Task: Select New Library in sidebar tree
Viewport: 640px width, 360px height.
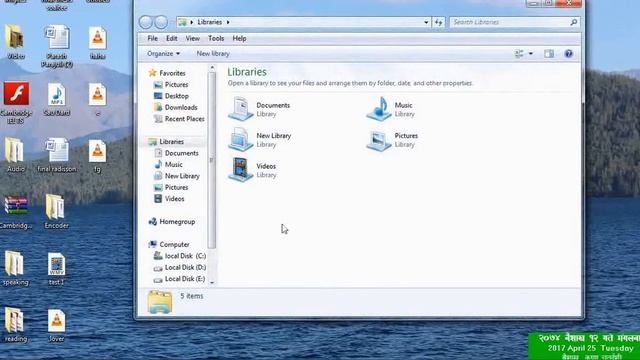Action: coord(176,176)
